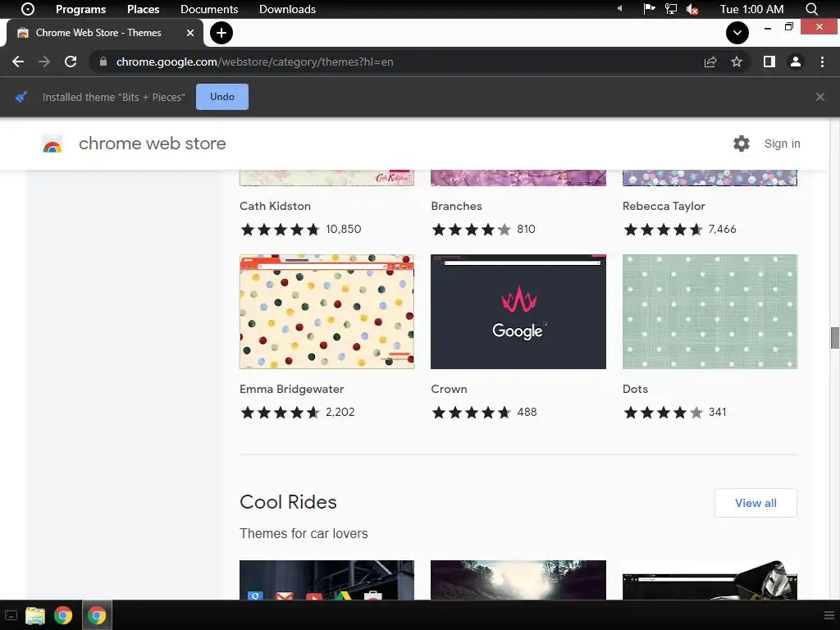The width and height of the screenshot is (840, 630).
Task: Click the 10,850 ratings count
Action: (344, 229)
